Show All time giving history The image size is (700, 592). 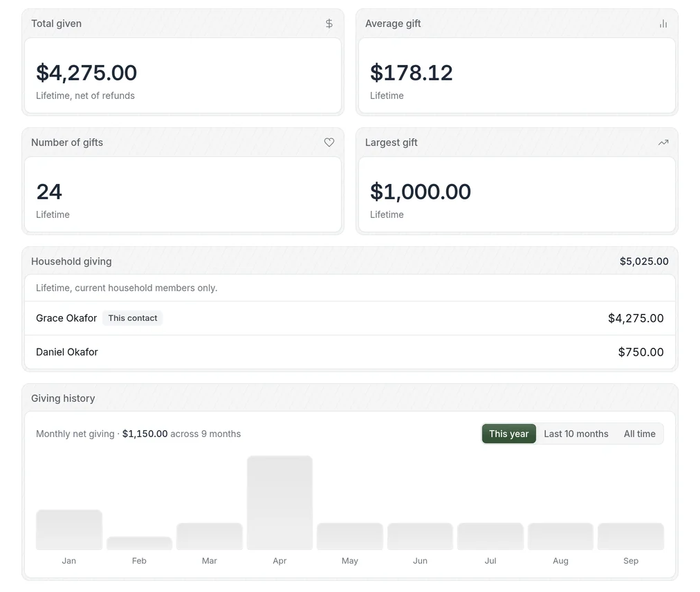(640, 434)
